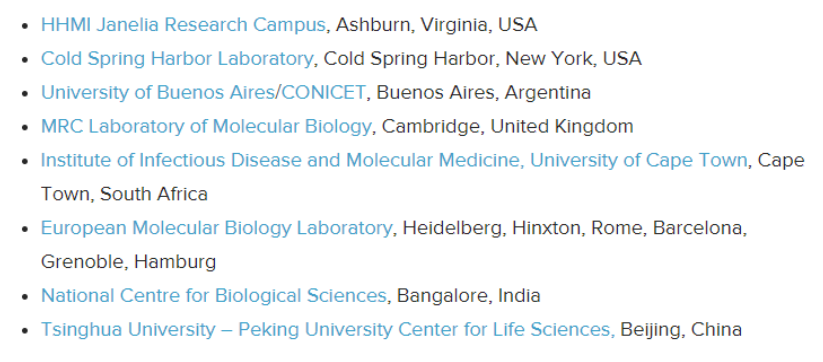Open the HHMI Janelia Research Campus link
Screen dimensions: 823x362
[x=183, y=25]
